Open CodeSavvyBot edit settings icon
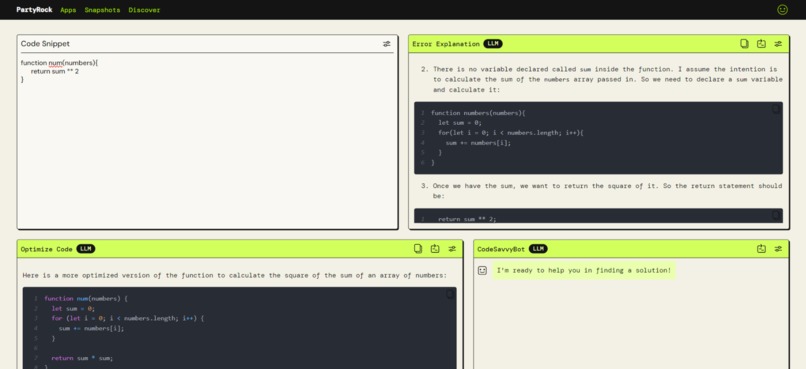Screen dimensions: 806x369 [778, 249]
